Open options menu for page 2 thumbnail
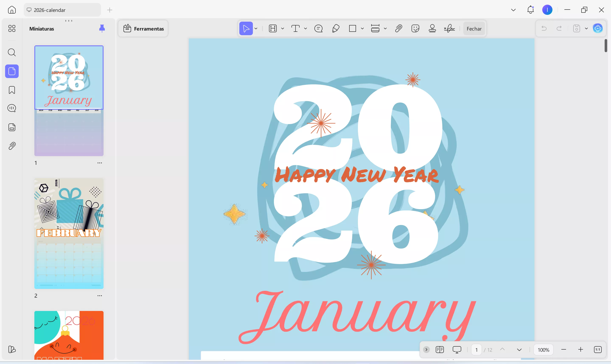Image resolution: width=611 pixels, height=364 pixels. coord(99,296)
